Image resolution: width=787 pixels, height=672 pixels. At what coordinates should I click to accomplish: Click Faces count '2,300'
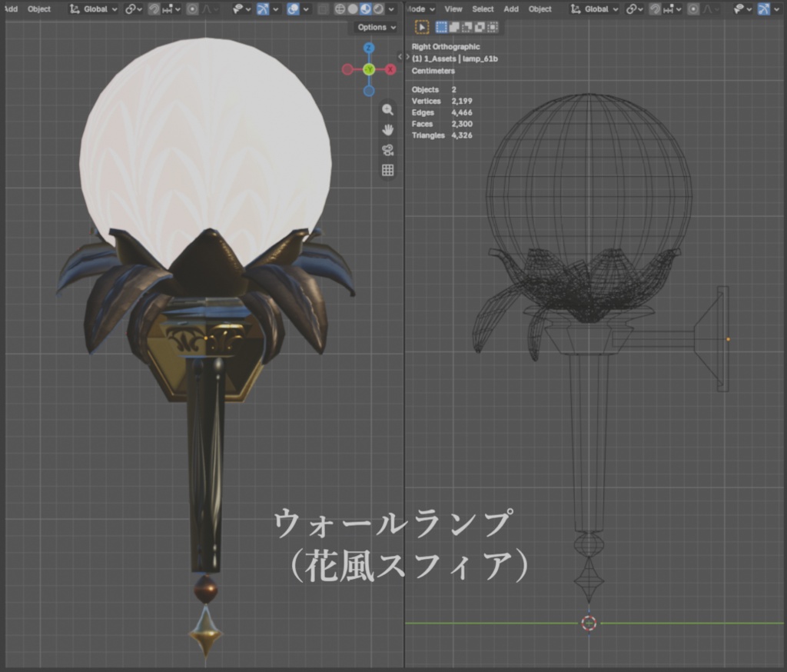click(462, 124)
